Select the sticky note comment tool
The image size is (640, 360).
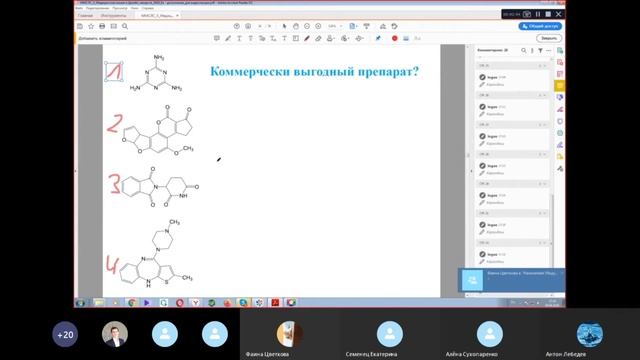217,38
